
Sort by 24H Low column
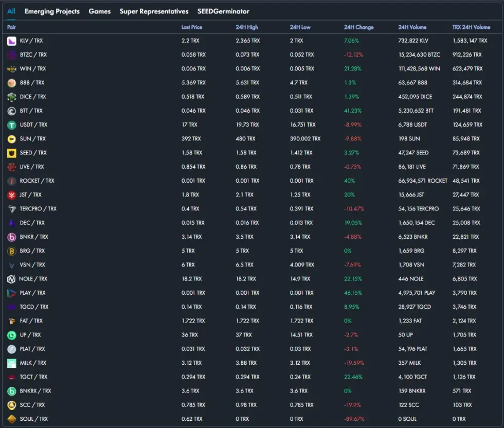point(300,27)
